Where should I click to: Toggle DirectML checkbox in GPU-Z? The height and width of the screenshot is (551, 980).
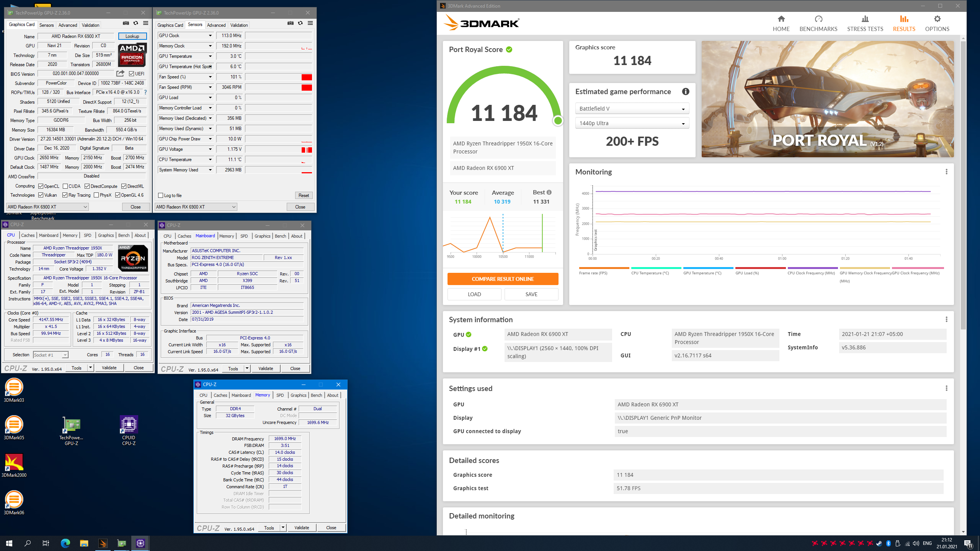pos(124,186)
